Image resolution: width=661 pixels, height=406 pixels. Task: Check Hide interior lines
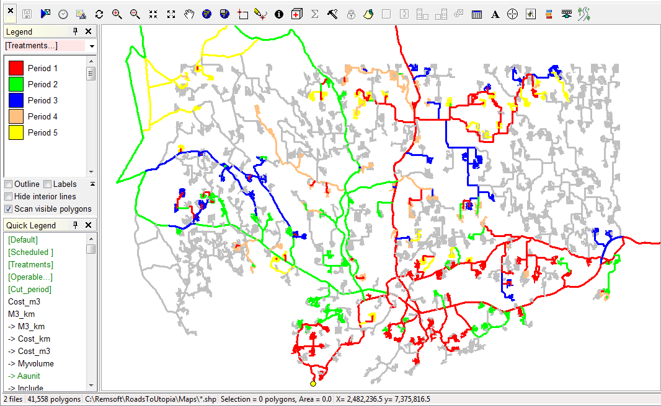(x=8, y=196)
